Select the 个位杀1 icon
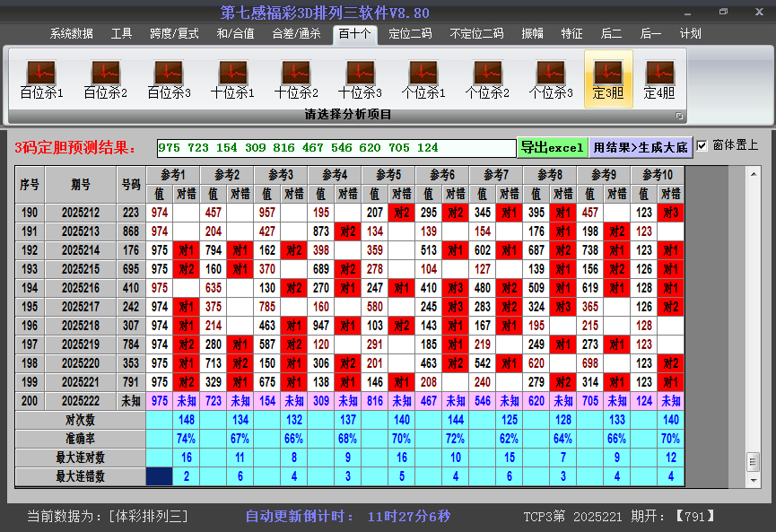The height and width of the screenshot is (532, 776). coord(423,79)
